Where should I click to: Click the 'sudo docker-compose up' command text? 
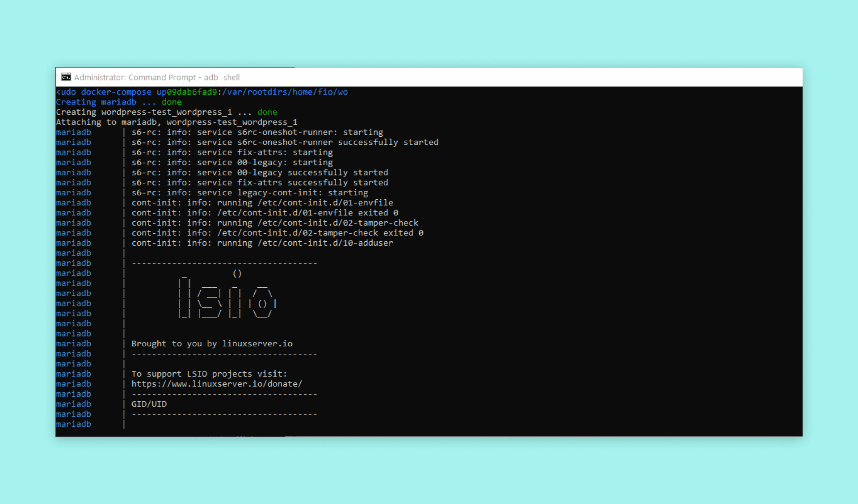[111, 92]
